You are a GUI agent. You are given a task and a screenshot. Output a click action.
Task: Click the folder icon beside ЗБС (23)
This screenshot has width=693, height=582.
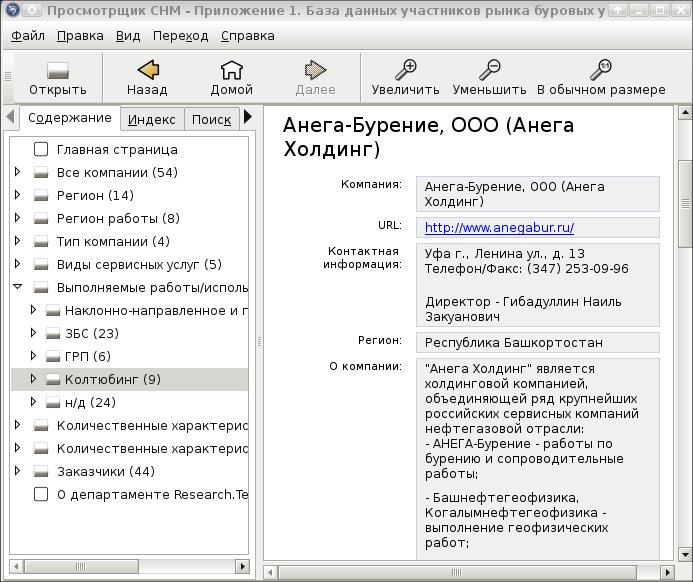click(x=53, y=333)
